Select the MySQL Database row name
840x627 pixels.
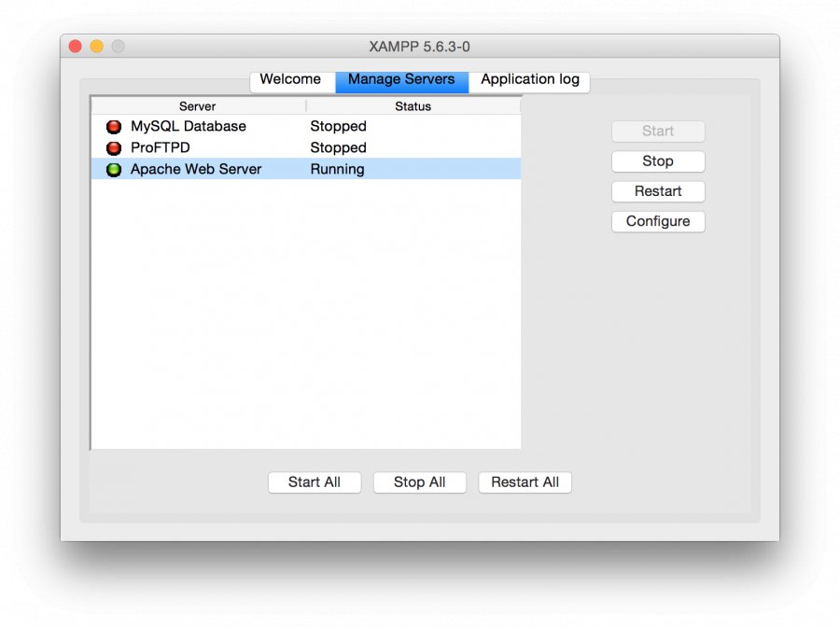189,126
